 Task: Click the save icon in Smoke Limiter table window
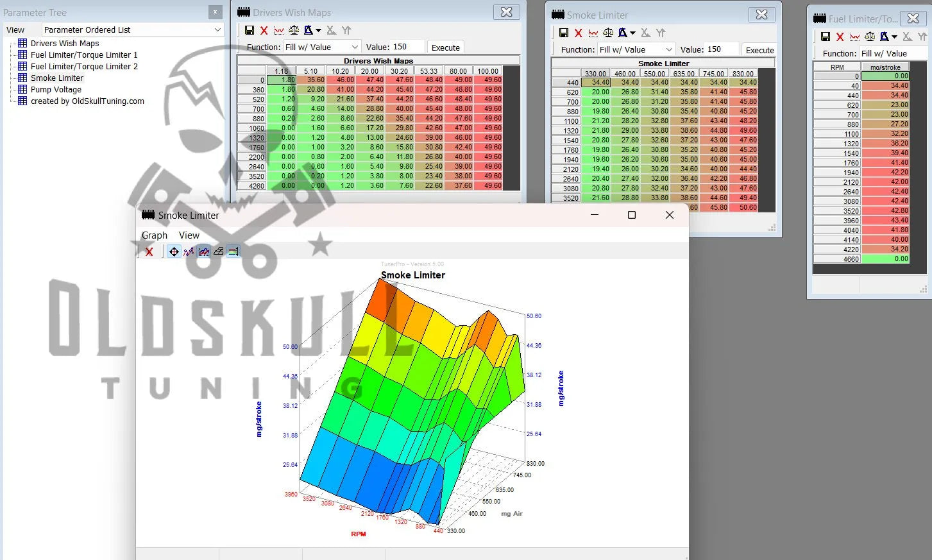click(x=564, y=33)
